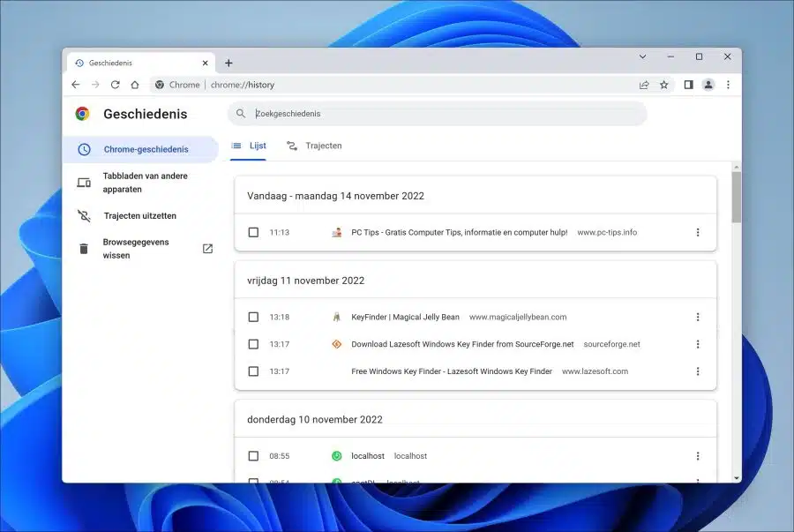Tick the 08:55 localhost checkbox

point(253,456)
